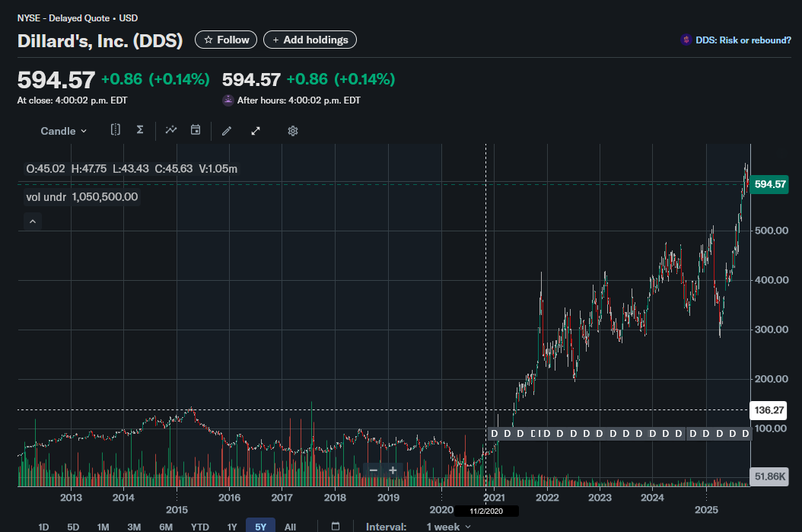Open the chart events calendar icon
Image resolution: width=802 pixels, height=532 pixels.
coord(196,130)
